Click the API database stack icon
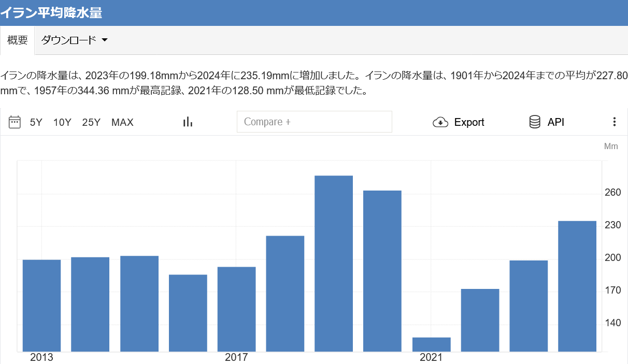Screen dimensions: 628x364 (x=535, y=122)
